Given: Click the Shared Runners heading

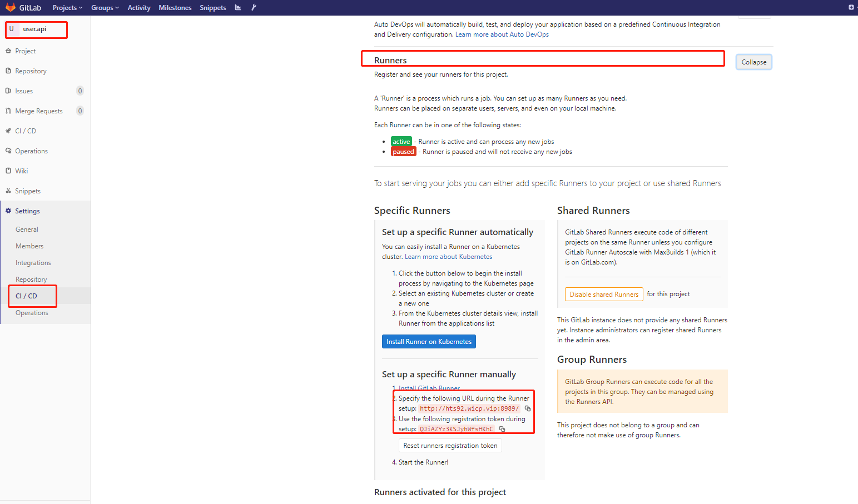Looking at the screenshot, I should [593, 211].
